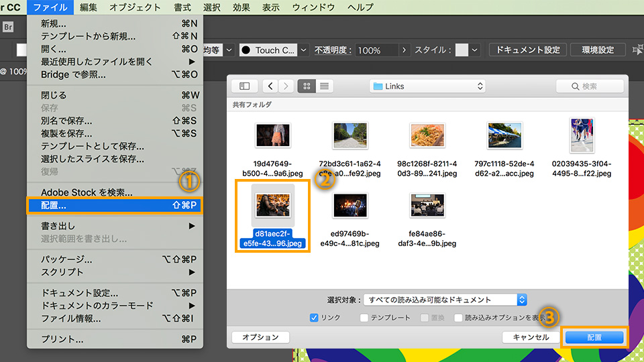
Task: Expand 最近使用したファイルを開く submenu
Action: (x=115, y=62)
